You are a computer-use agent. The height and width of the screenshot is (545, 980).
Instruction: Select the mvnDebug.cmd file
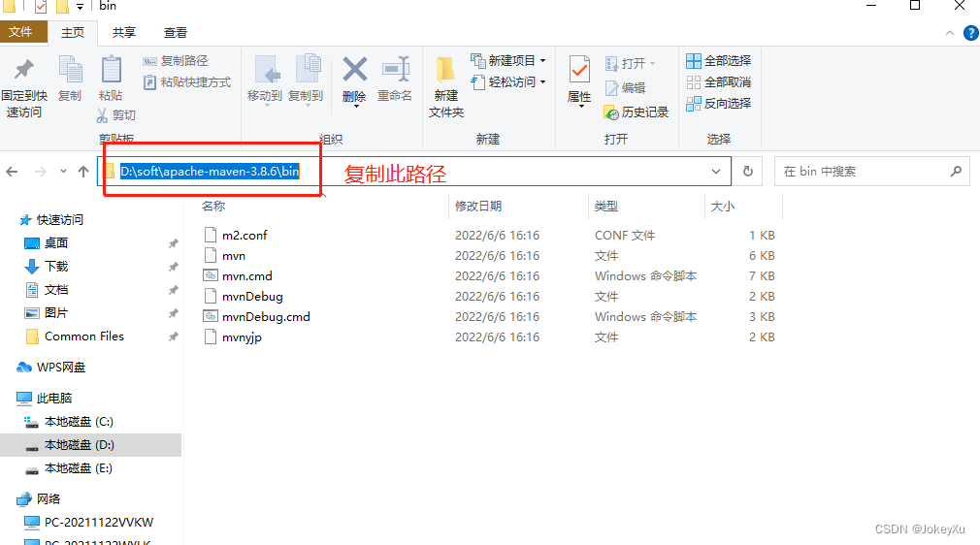click(x=266, y=317)
